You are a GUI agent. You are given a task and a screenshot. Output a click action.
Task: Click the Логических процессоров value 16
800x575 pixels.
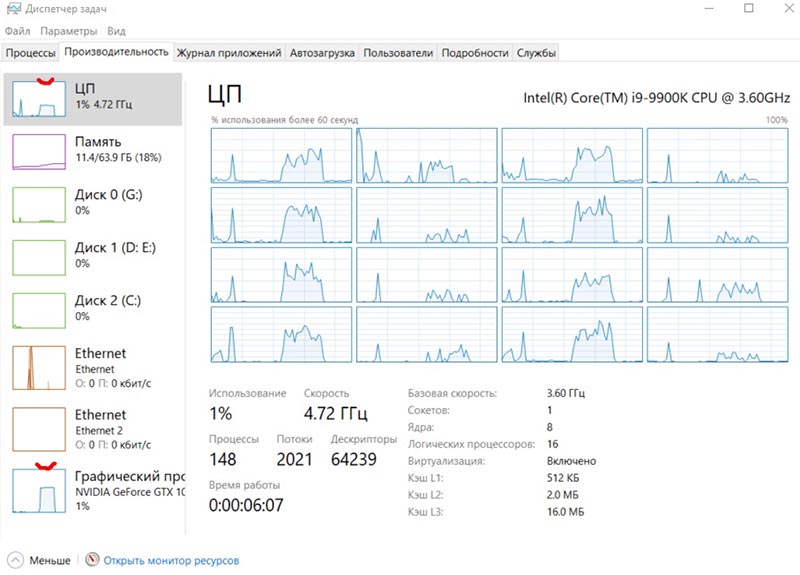[x=553, y=444]
